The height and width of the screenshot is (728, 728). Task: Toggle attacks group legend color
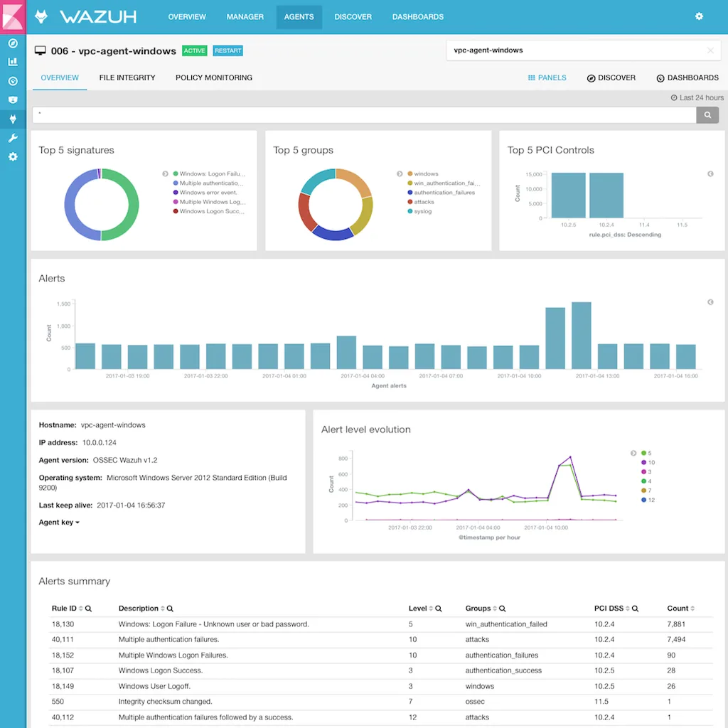point(410,201)
